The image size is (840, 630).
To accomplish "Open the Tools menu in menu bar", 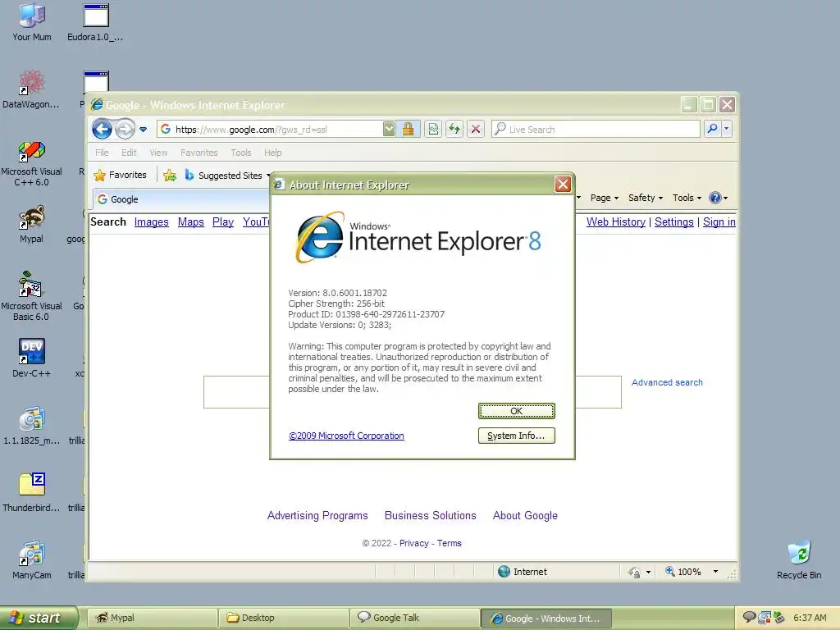I will click(x=241, y=153).
